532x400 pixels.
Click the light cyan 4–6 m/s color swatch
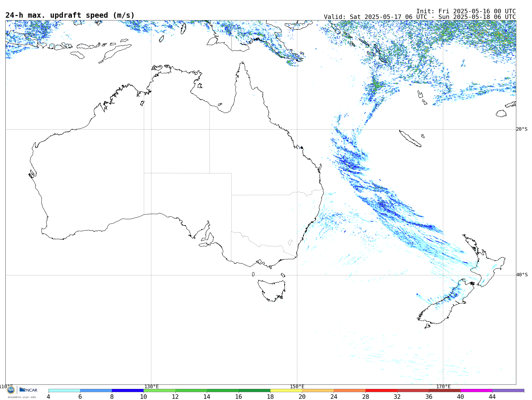64,391
